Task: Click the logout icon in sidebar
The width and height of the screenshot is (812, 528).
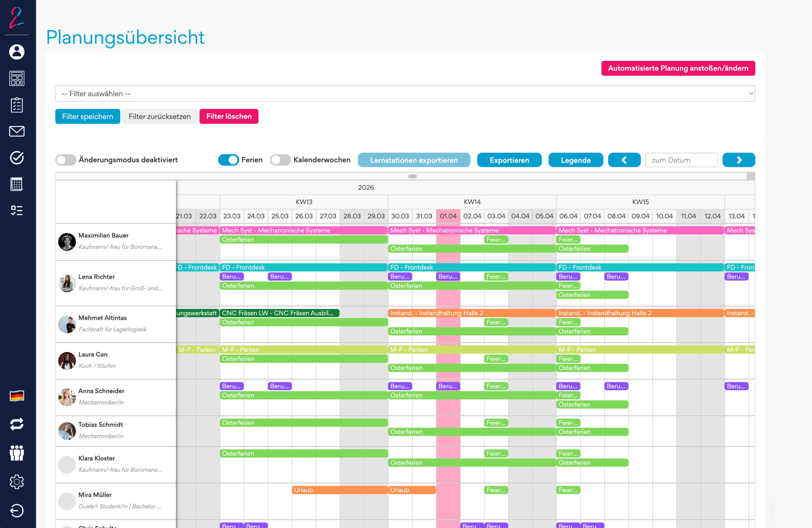Action: coord(17,511)
